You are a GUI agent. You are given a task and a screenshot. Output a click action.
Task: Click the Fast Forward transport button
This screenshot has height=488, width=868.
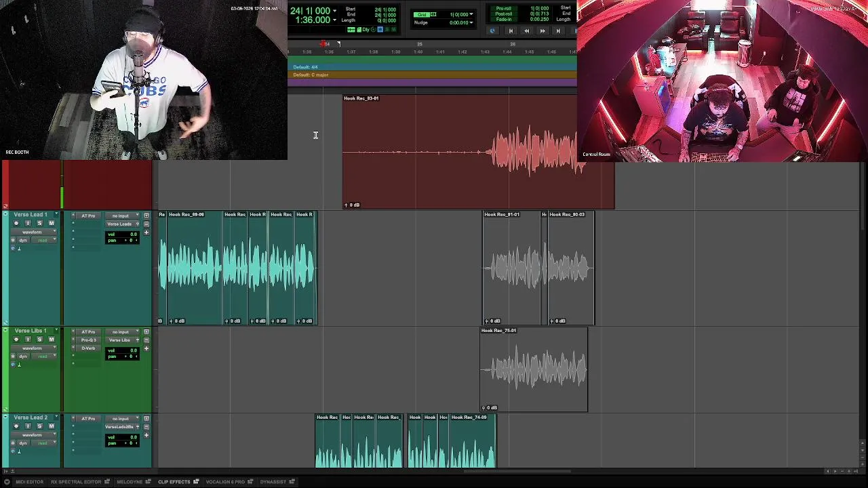tap(542, 30)
